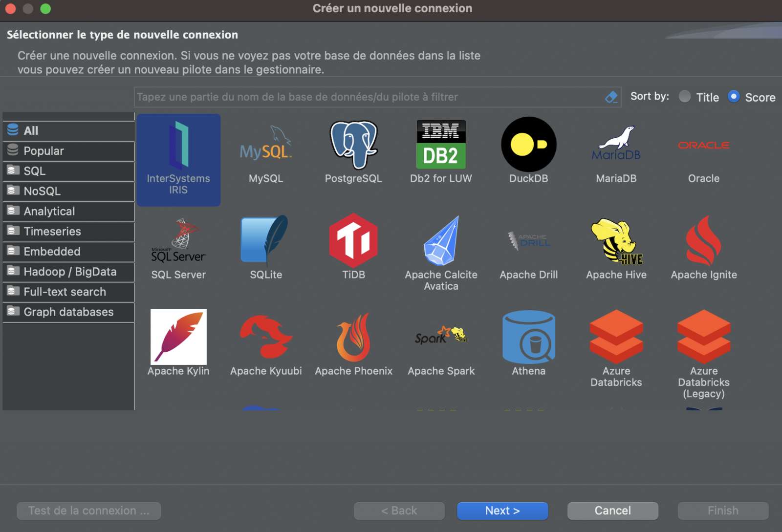
Task: Select the PostgreSQL database driver icon
Action: [353, 146]
